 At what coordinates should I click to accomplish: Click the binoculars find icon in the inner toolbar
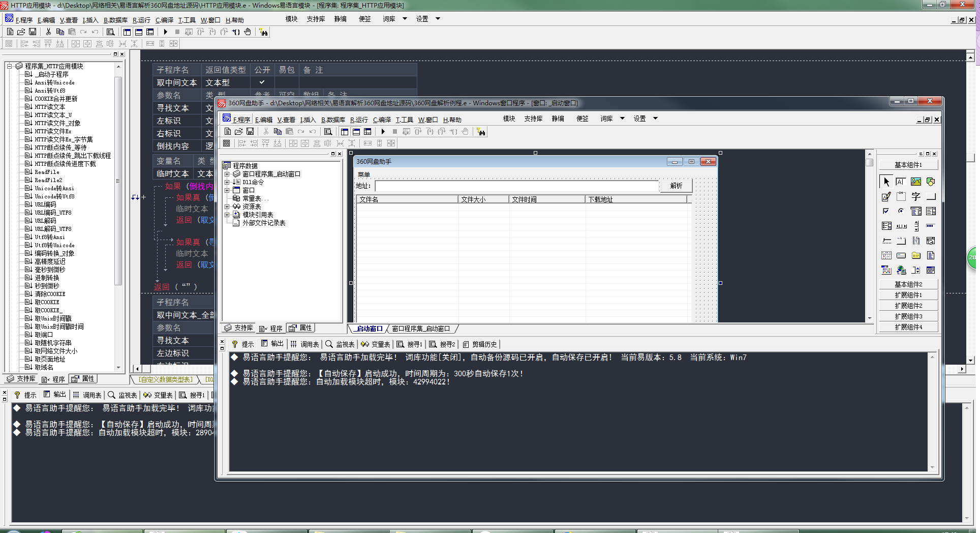point(481,132)
